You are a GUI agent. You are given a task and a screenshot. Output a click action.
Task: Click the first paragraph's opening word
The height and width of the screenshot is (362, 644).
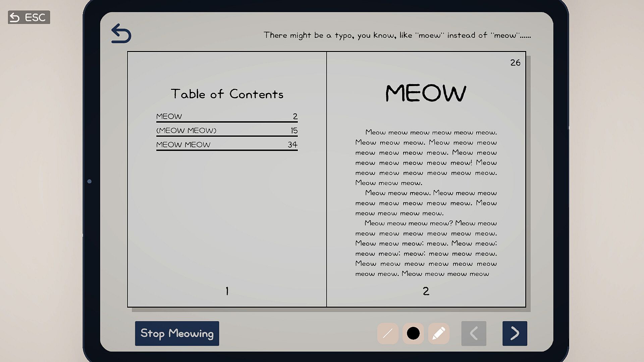click(375, 132)
